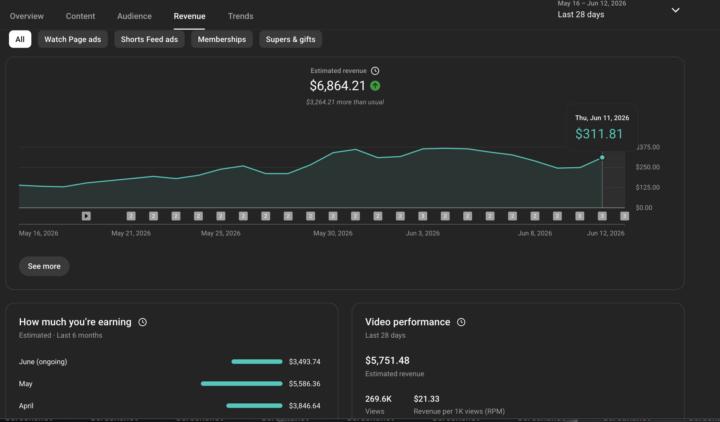720x422 pixels.
Task: Click the May earnings bar
Action: click(242, 383)
